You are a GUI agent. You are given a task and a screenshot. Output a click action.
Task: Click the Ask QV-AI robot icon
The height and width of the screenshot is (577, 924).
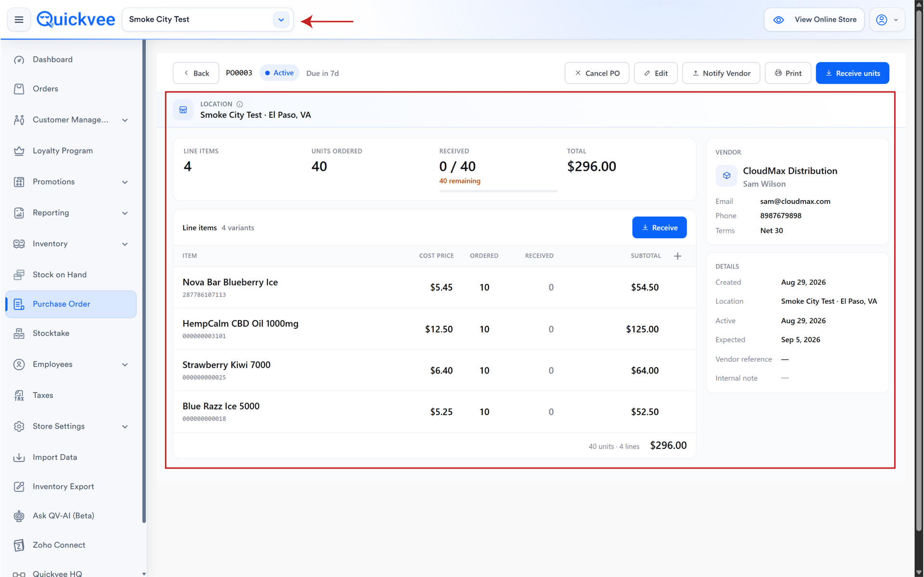[x=19, y=516]
